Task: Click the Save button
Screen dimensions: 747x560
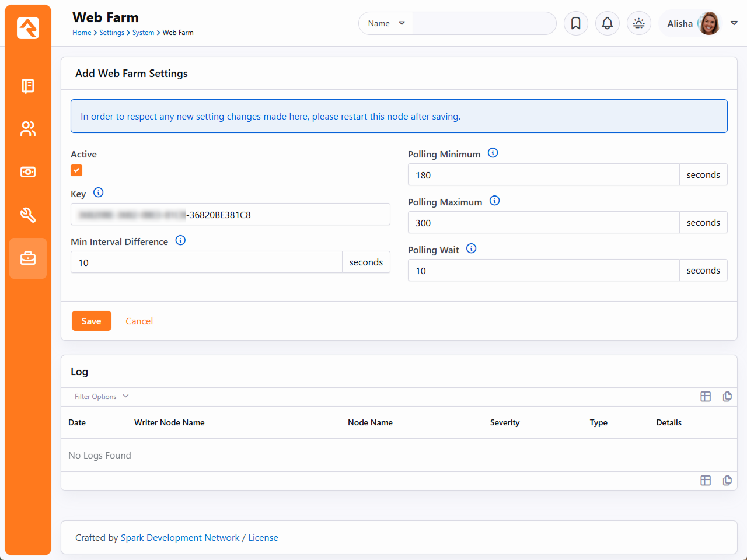Action: 91,321
